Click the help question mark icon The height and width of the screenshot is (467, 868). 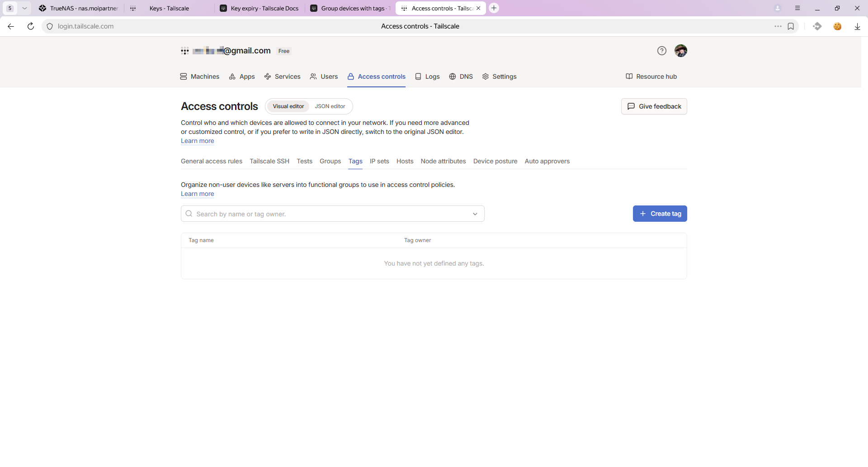661,51
